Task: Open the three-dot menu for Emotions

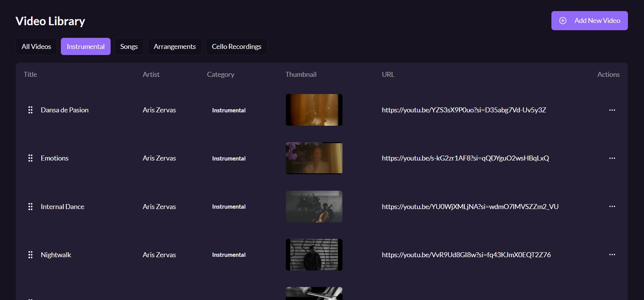Action: point(612,158)
